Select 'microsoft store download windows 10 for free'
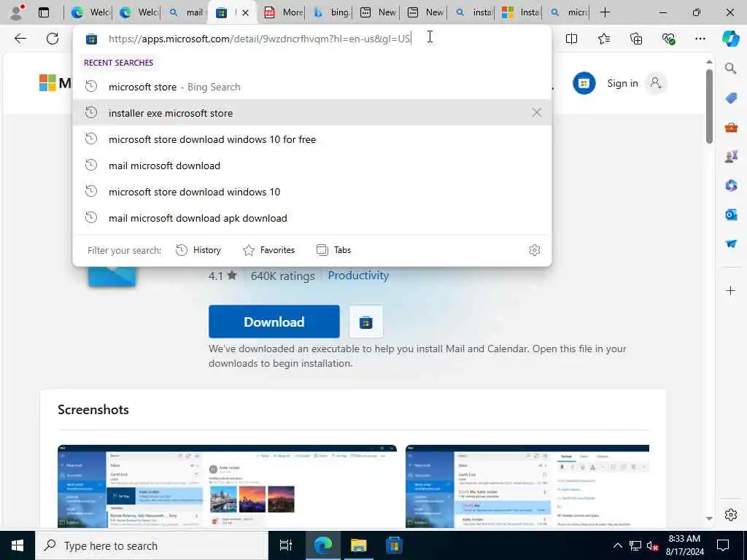 pos(312,139)
